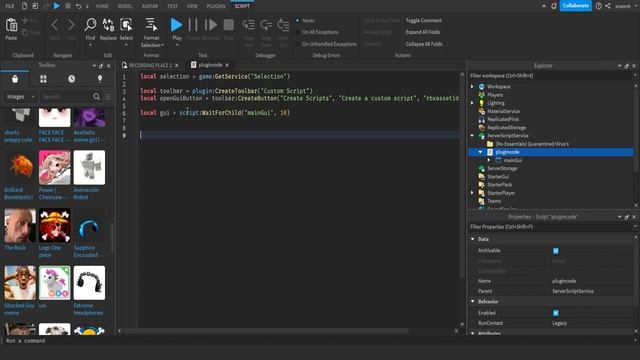Viewport: 640px width, 360px height.
Task: Switch to the RECORDING PLACE 2 tab
Action: (x=150, y=65)
